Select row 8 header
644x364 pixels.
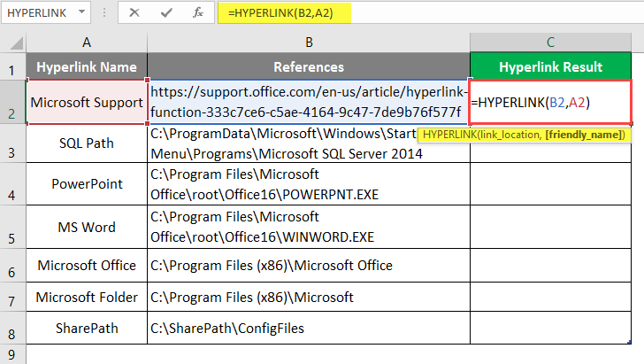coord(11,329)
